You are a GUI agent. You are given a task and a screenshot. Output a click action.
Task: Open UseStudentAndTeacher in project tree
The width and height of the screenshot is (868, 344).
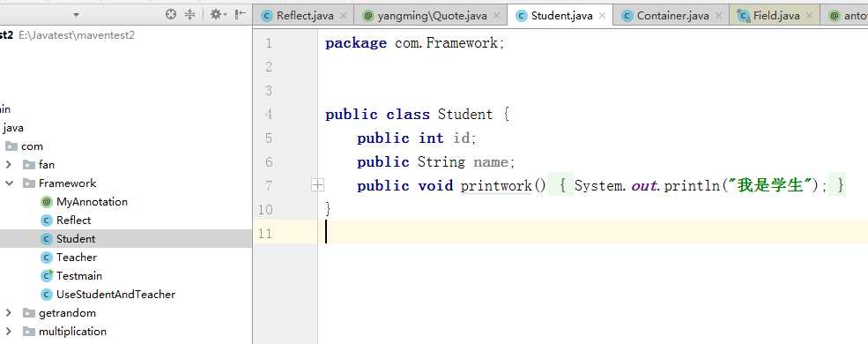(x=115, y=294)
